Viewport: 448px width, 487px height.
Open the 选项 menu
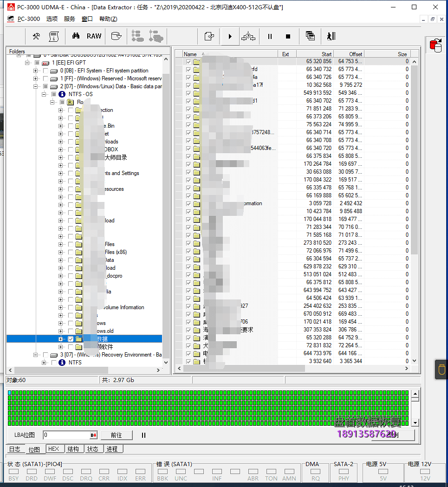click(x=52, y=19)
